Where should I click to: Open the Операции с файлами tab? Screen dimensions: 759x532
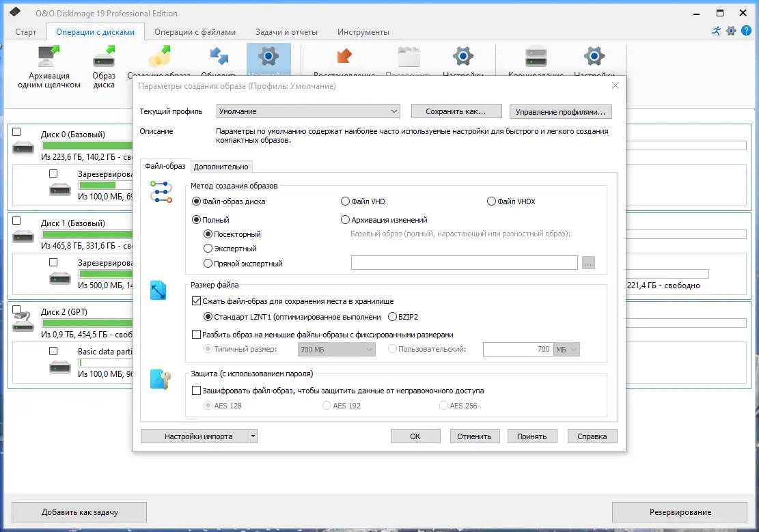(x=195, y=32)
